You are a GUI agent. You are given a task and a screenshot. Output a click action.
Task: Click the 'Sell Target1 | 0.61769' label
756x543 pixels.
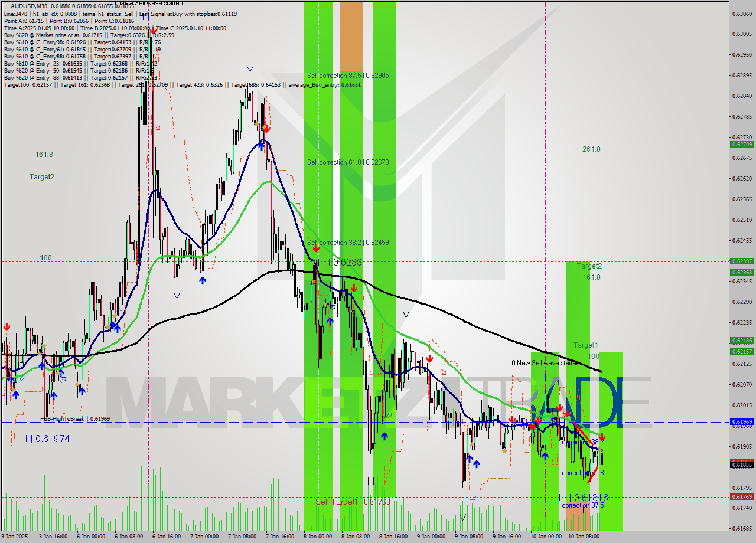(353, 502)
